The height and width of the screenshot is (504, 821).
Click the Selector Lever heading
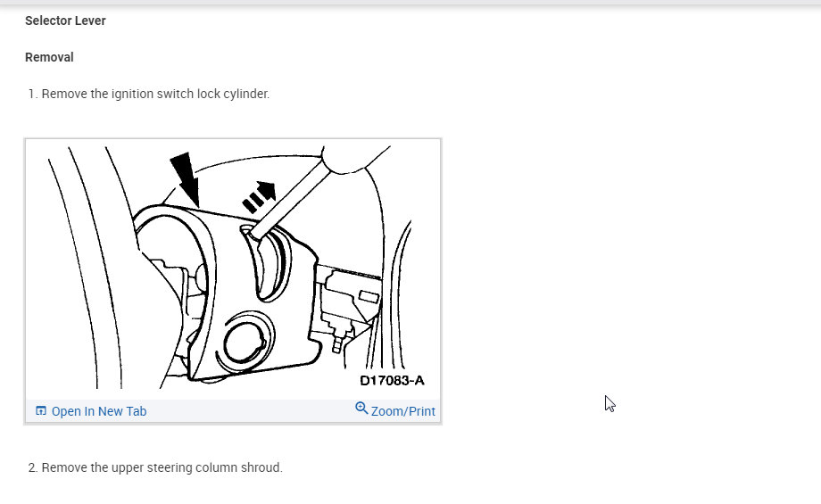[65, 21]
